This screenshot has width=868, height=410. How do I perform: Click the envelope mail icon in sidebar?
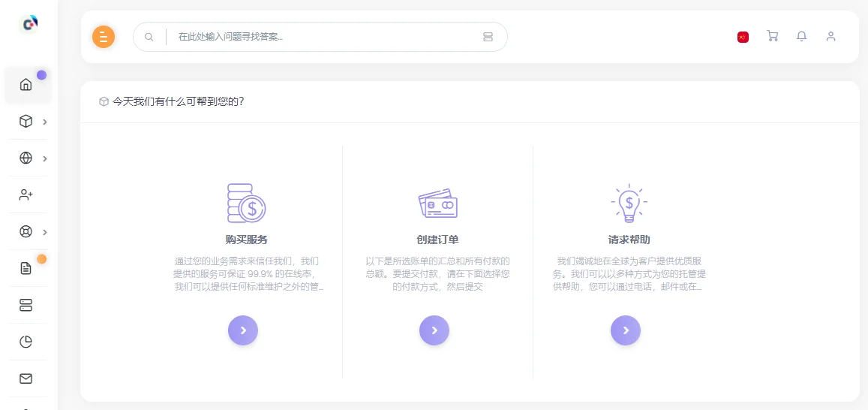[26, 378]
